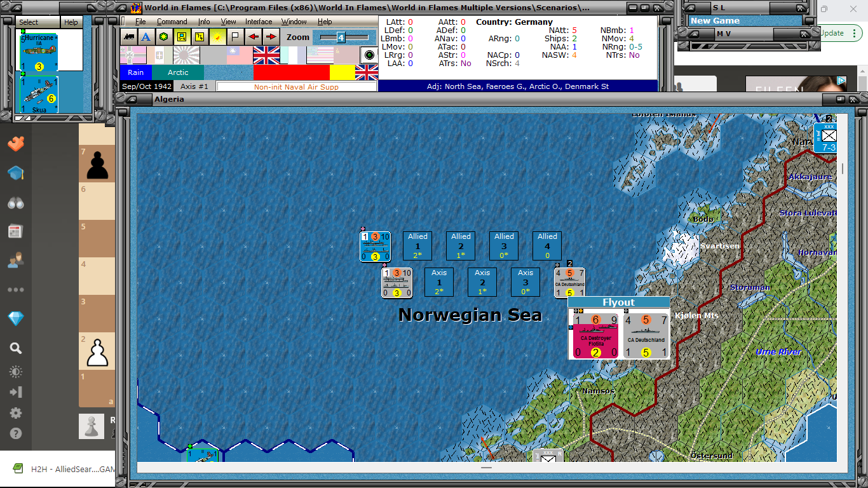This screenshot has width=868, height=488.
Task: Select the CA Destroyer Flotilla counter in Flyout
Action: click(x=595, y=336)
